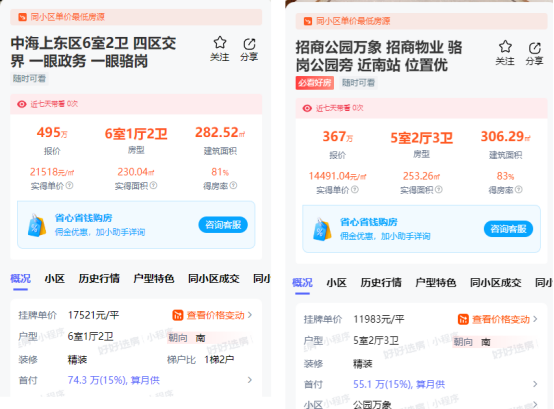Click the 精装 decoration value in left listing

77,360
